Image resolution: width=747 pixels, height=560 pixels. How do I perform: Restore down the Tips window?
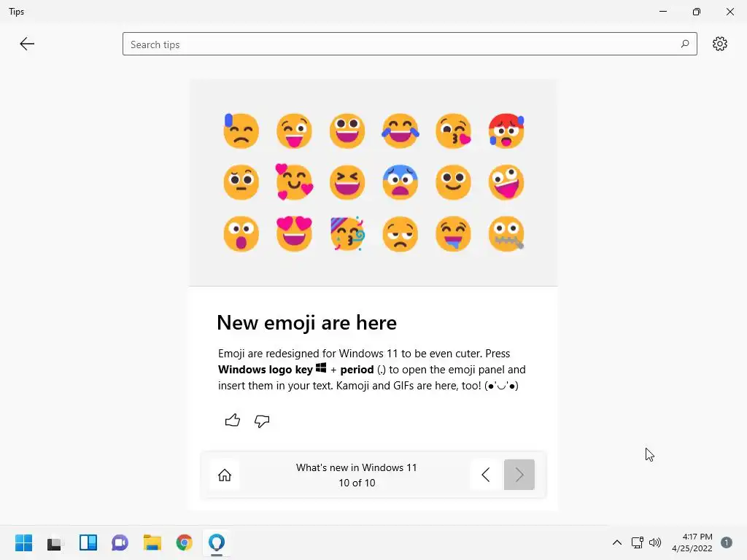[x=697, y=12]
